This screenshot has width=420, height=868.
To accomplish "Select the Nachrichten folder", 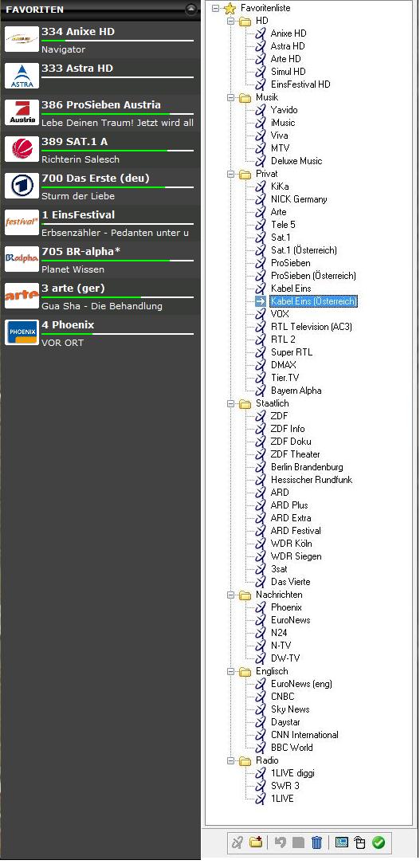I will pyautogui.click(x=279, y=595).
